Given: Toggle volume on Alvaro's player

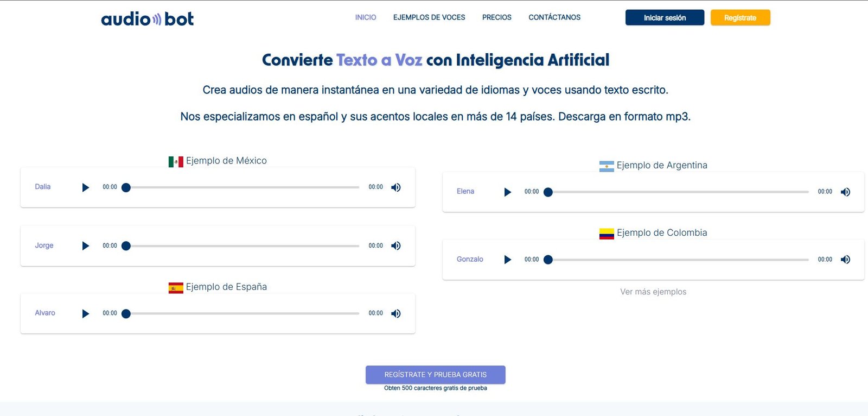Looking at the screenshot, I should pos(396,313).
